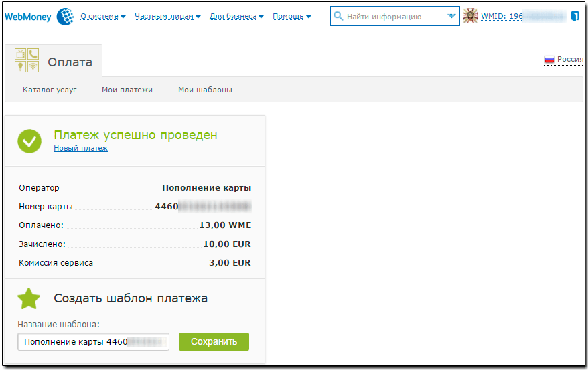This screenshot has width=588, height=370.
Task: Click the magnifier icon in search box
Action: click(338, 17)
